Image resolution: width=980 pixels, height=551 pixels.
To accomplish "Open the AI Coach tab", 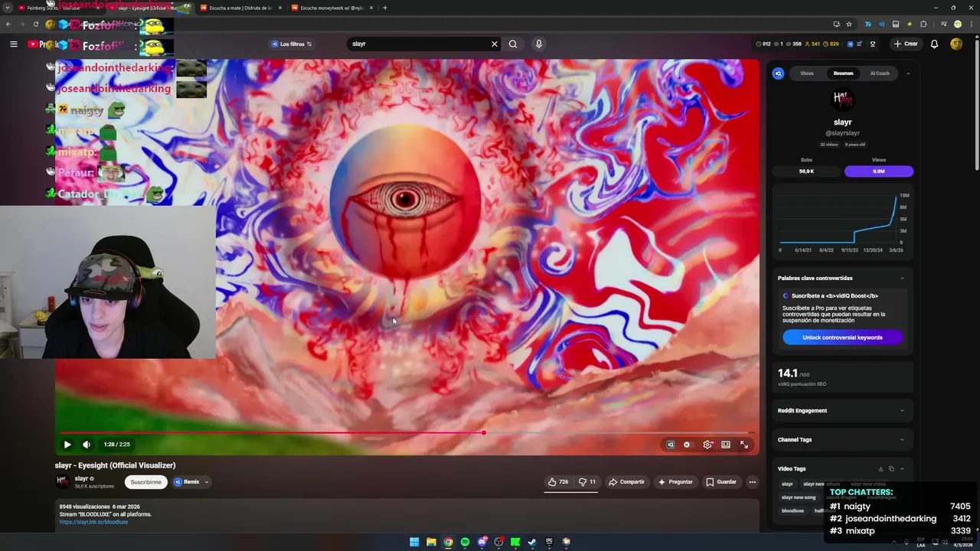I will [x=880, y=73].
